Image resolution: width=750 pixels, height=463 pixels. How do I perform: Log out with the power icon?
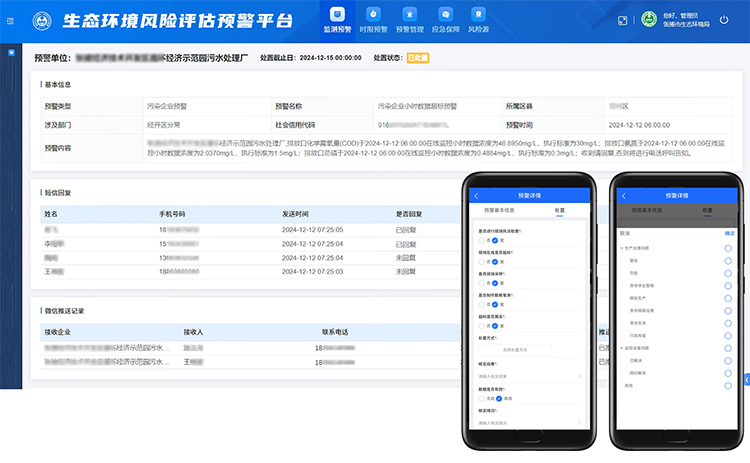[x=724, y=20]
